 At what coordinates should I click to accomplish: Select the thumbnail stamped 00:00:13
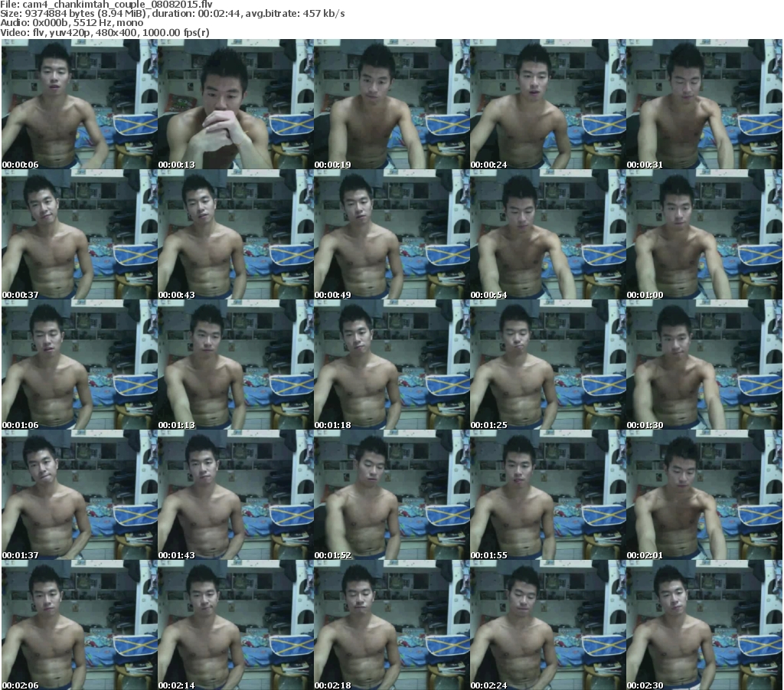(x=236, y=104)
